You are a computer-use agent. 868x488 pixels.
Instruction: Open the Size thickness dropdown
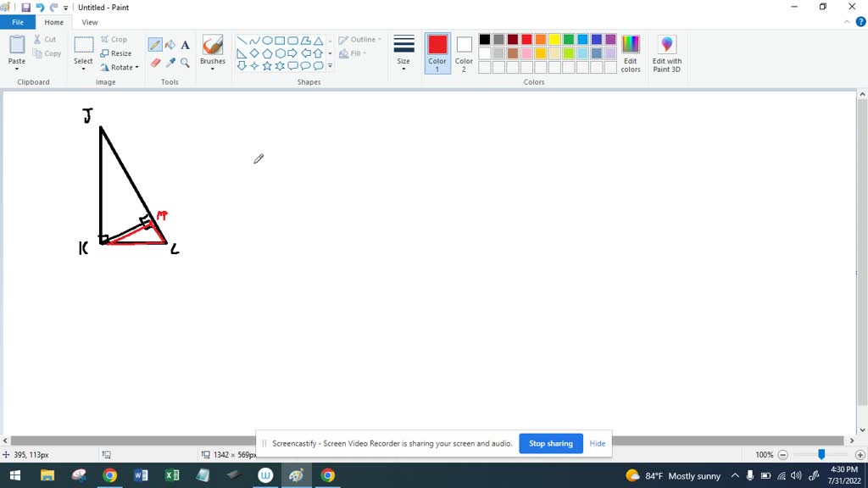click(403, 53)
